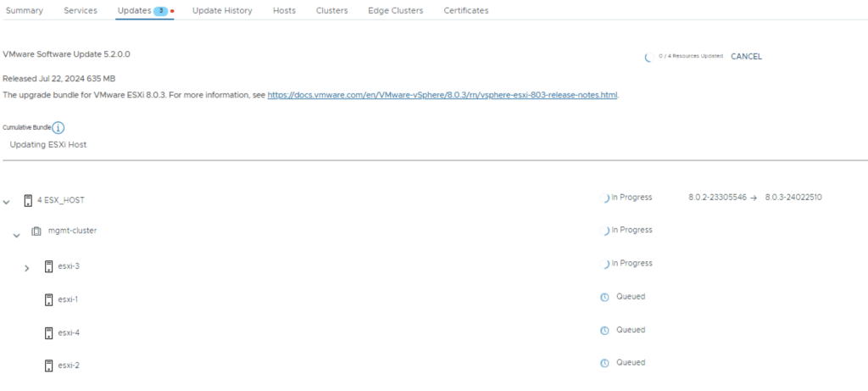Click the Queued clock icon for esxi-1

click(x=604, y=297)
